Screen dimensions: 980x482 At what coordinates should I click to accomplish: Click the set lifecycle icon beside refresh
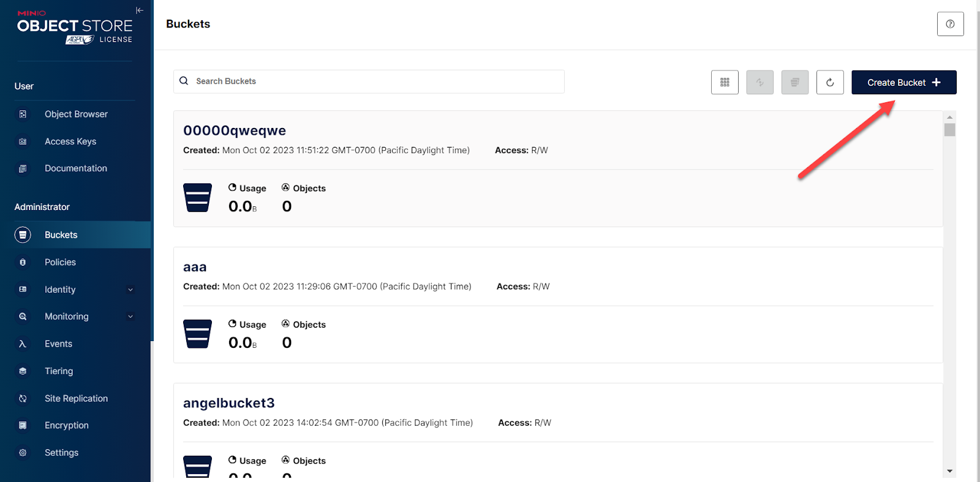pyautogui.click(x=795, y=82)
